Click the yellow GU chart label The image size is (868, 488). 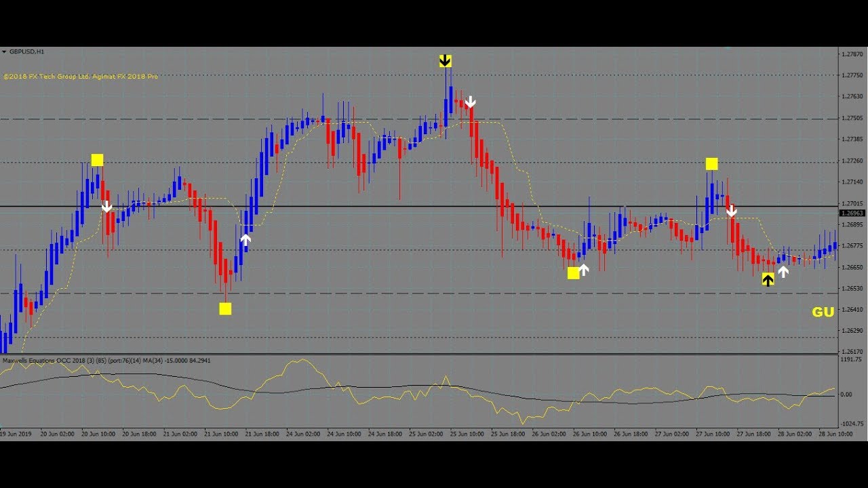click(x=823, y=312)
